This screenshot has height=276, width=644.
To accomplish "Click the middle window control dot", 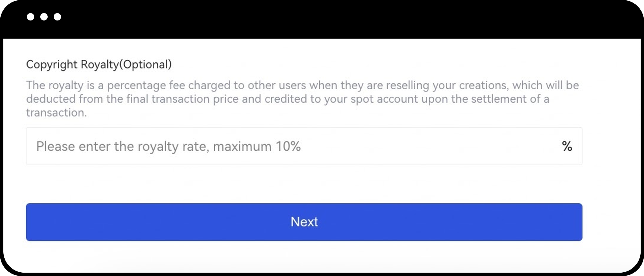I will click(44, 17).
